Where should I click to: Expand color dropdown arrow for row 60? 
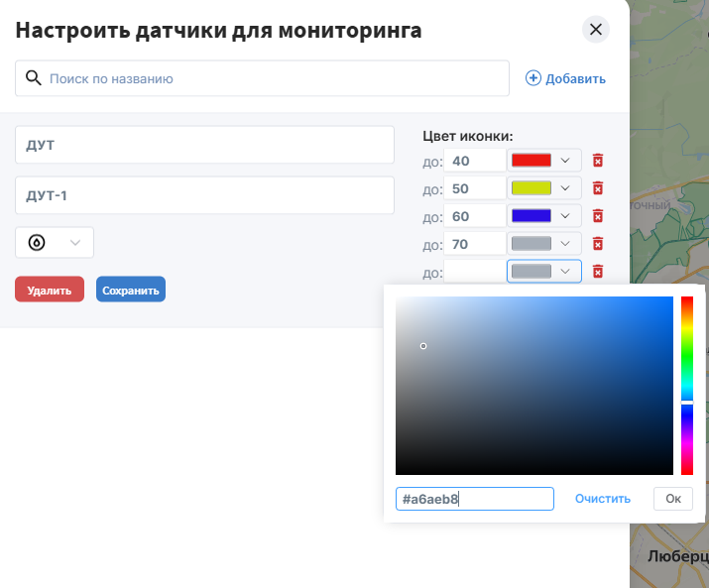565,216
